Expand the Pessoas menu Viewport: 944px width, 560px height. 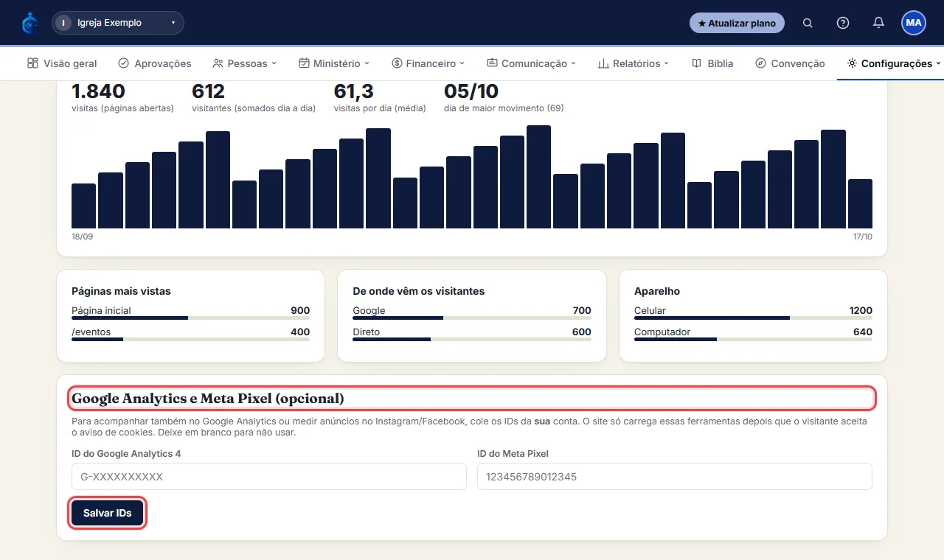tap(244, 63)
